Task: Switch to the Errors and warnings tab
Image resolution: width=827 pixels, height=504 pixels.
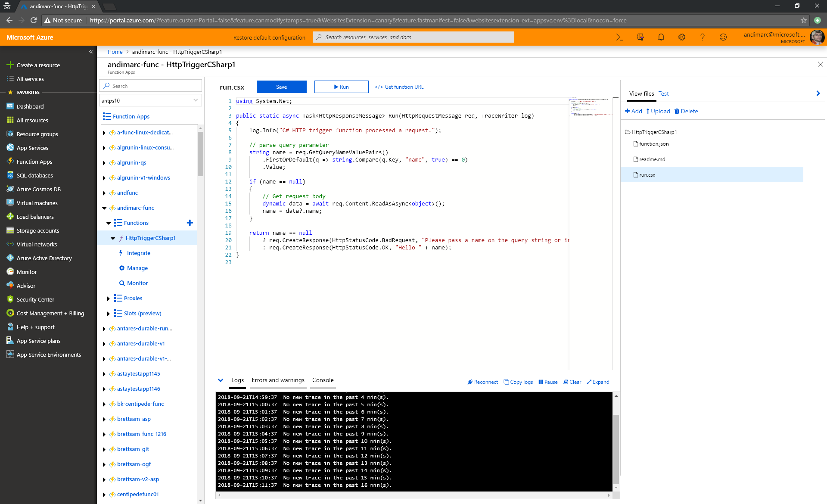Action: click(278, 380)
